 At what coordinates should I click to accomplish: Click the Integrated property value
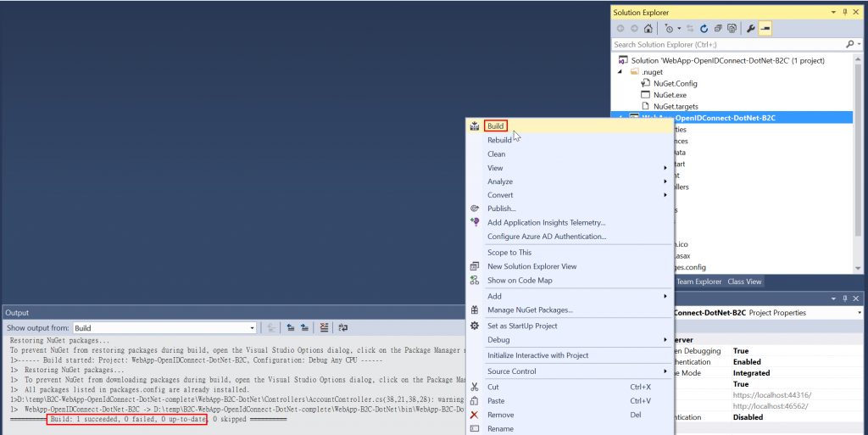click(752, 373)
